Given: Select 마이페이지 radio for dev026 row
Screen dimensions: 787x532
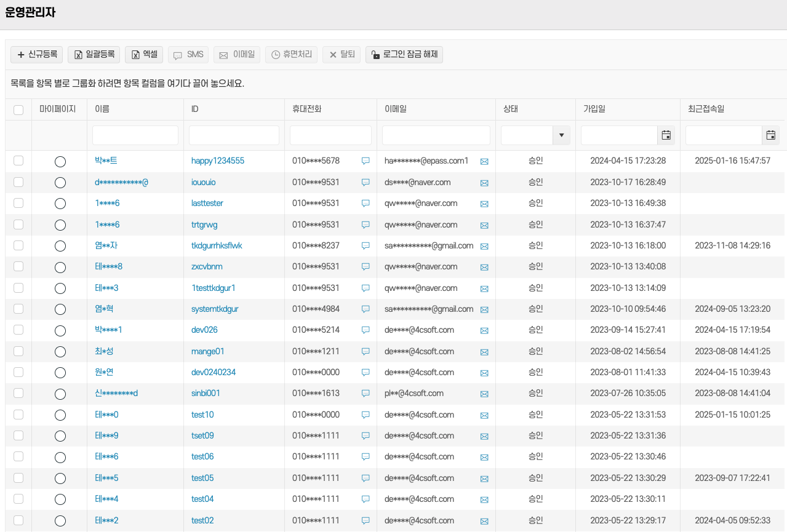Looking at the screenshot, I should click(x=60, y=331).
